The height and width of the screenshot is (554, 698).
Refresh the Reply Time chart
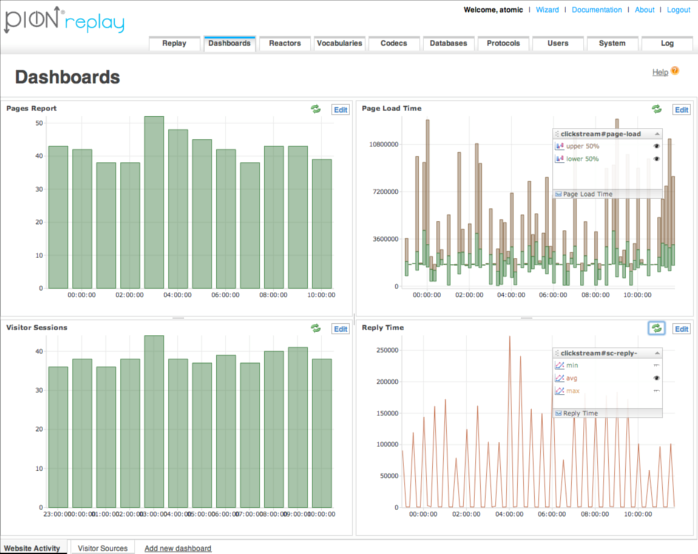pyautogui.click(x=657, y=328)
